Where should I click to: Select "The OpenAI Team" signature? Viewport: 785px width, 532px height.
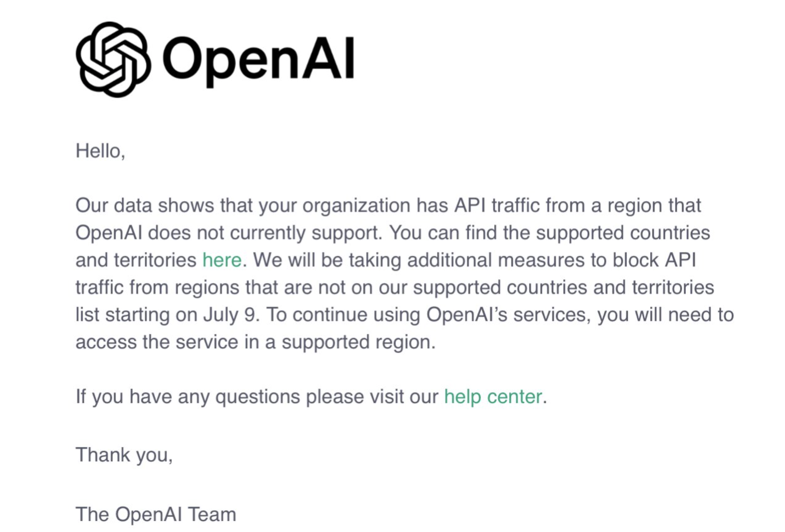pos(156,514)
